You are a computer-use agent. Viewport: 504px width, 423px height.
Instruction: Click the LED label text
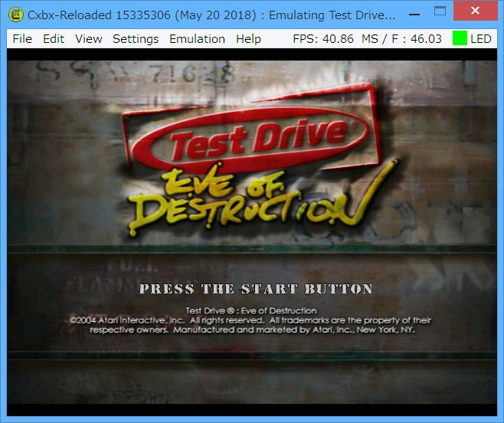[480, 39]
